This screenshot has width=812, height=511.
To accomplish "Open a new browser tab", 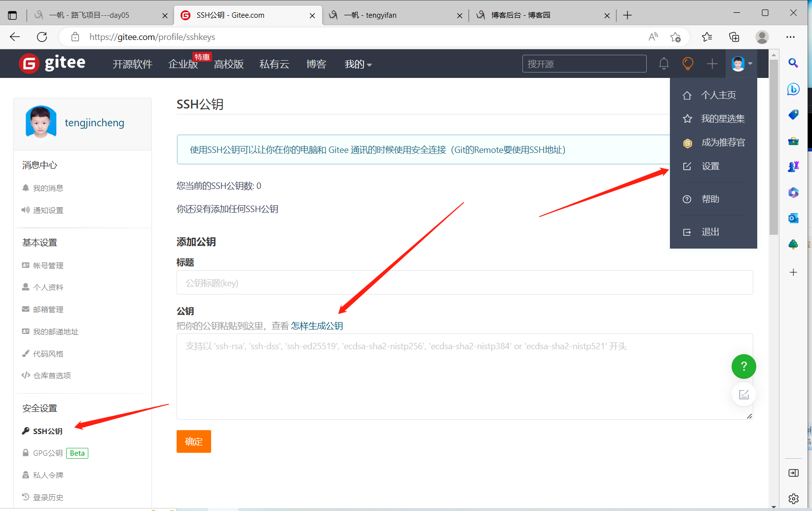I will pos(627,15).
